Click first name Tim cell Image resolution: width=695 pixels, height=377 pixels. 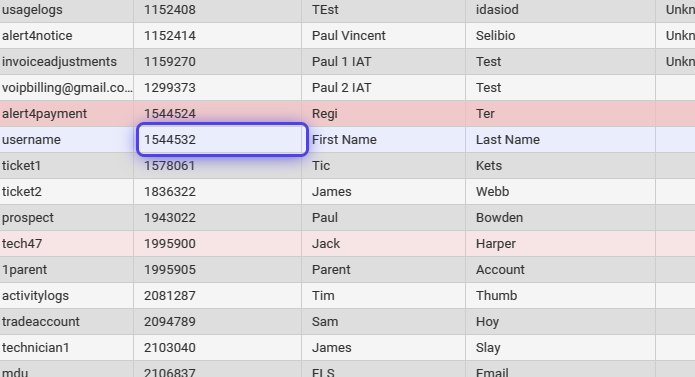point(384,296)
